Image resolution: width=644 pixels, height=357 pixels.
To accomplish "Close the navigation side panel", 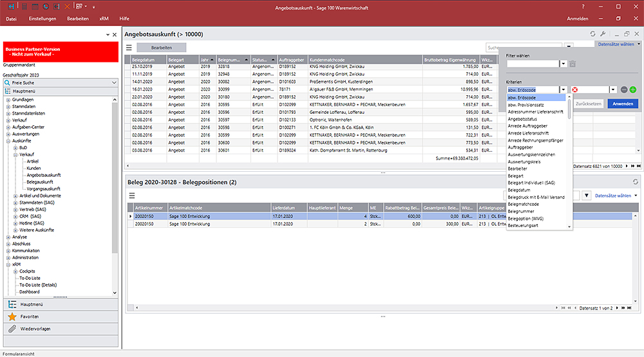I will tap(115, 35).
